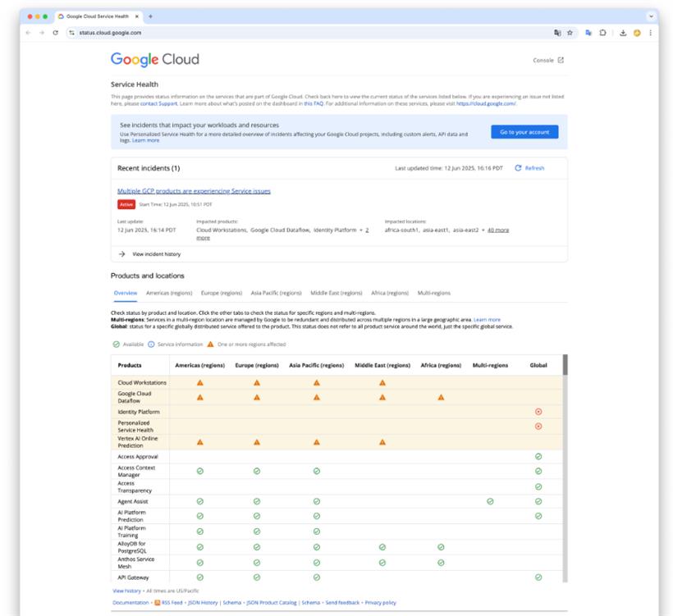Click Vertex AI Online Prediction Middle East warning

coord(382,442)
